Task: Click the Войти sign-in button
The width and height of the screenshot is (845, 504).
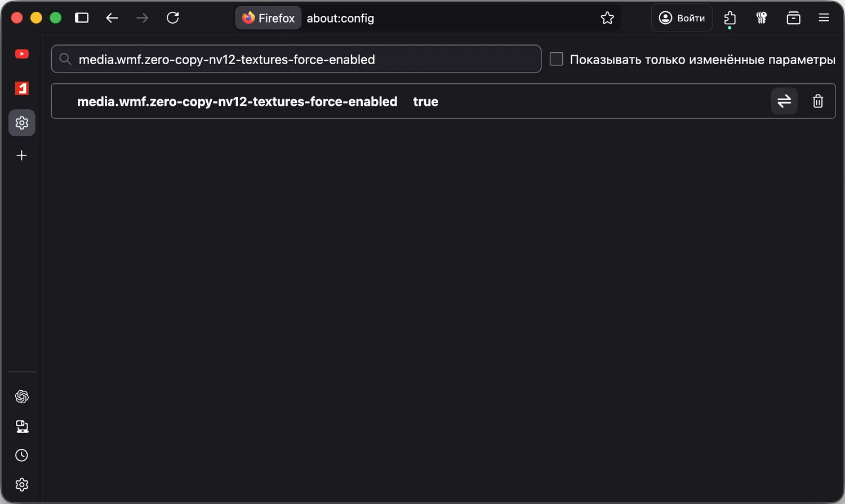Action: (x=682, y=18)
